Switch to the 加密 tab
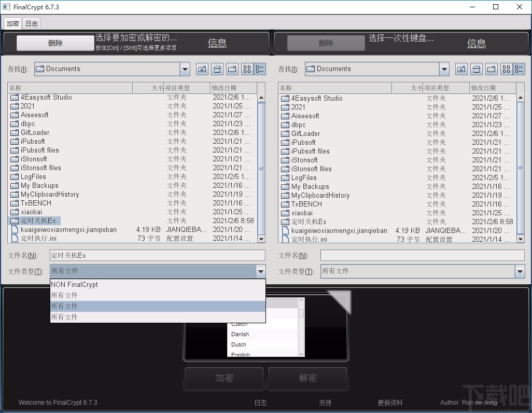This screenshot has height=413, width=532. tap(12, 23)
